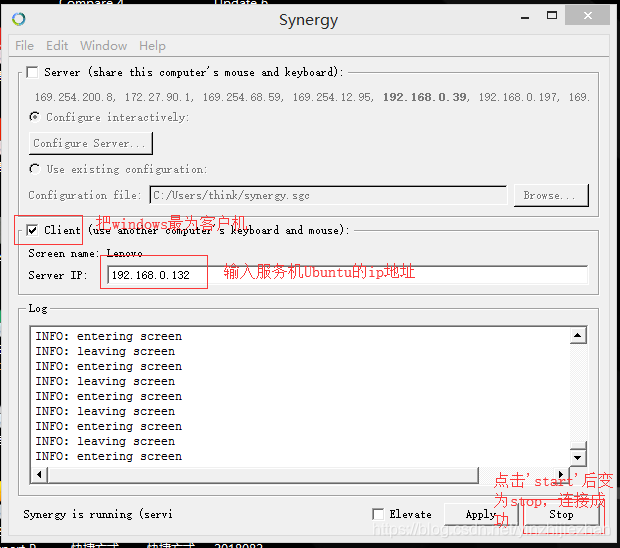Image resolution: width=620 pixels, height=548 pixels.
Task: Click the last log line 'INFO: entering screen'
Action: coord(109,456)
